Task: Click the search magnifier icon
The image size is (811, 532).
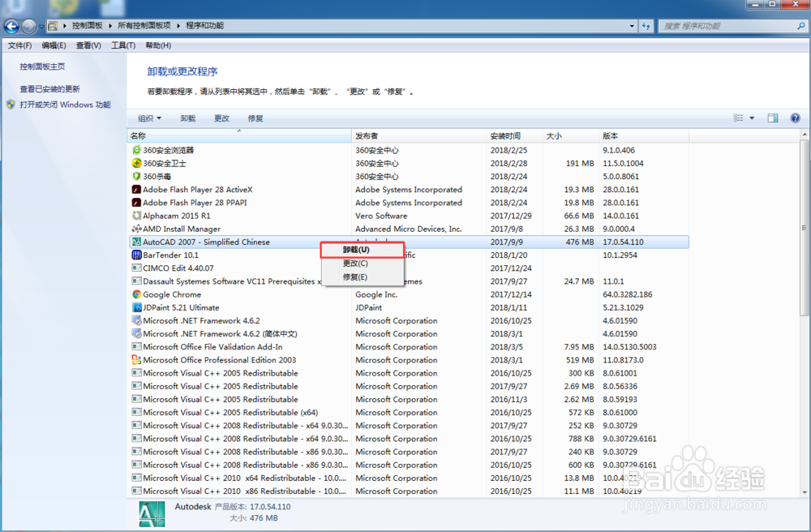Action: point(801,25)
